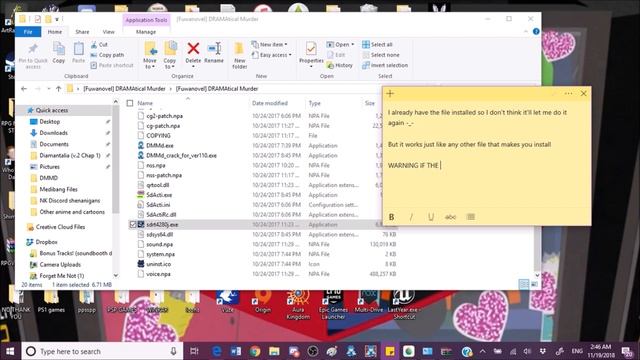Click the Copy path button

pyautogui.click(x=107, y=55)
